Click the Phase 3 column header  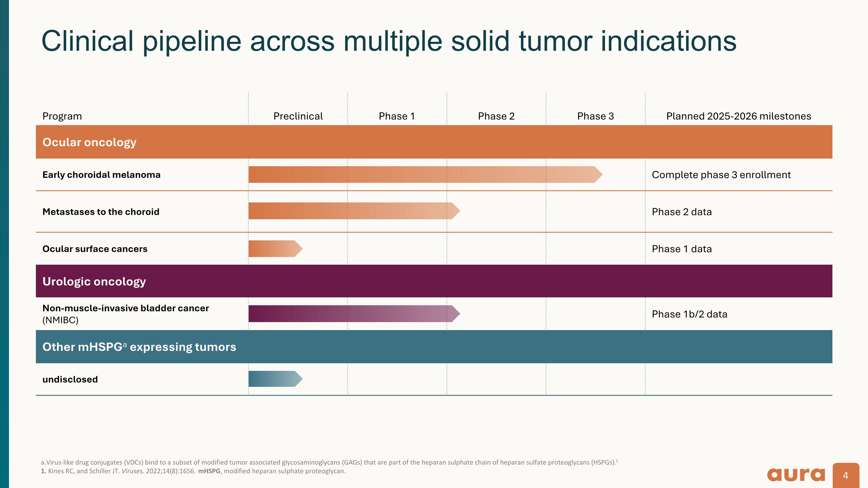click(595, 116)
